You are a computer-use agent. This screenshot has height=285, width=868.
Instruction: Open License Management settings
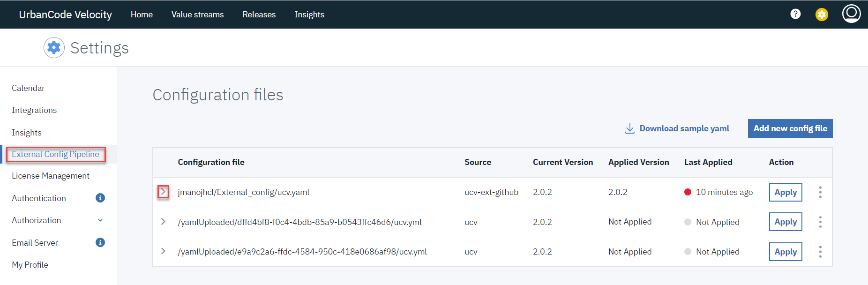(51, 176)
